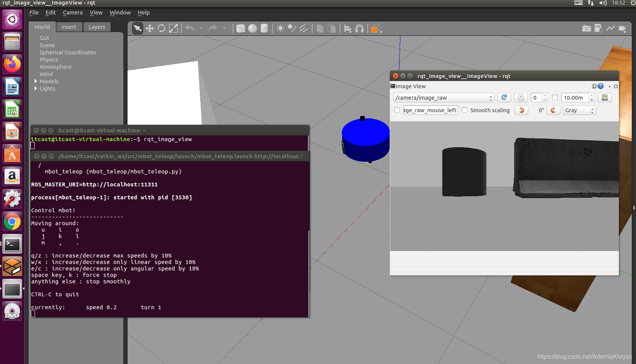Launch Firefox from the dock
Screen dimensions: 636x364
tap(12, 64)
